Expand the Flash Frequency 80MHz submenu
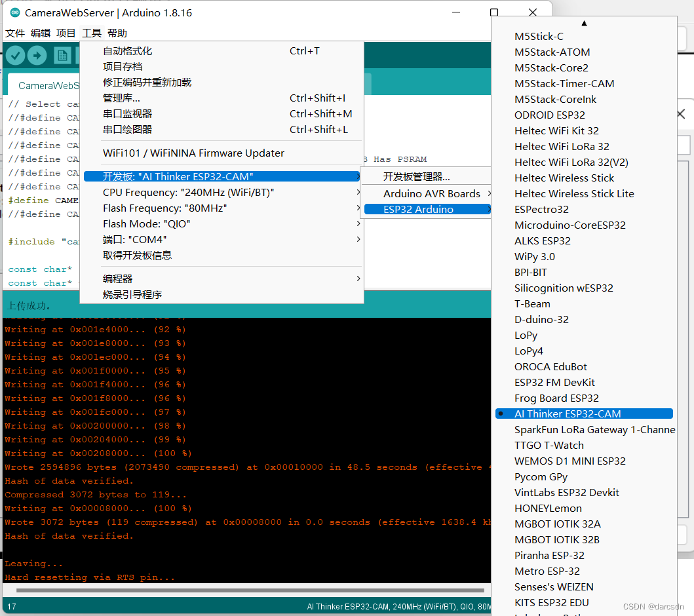The image size is (694, 616). (x=222, y=208)
